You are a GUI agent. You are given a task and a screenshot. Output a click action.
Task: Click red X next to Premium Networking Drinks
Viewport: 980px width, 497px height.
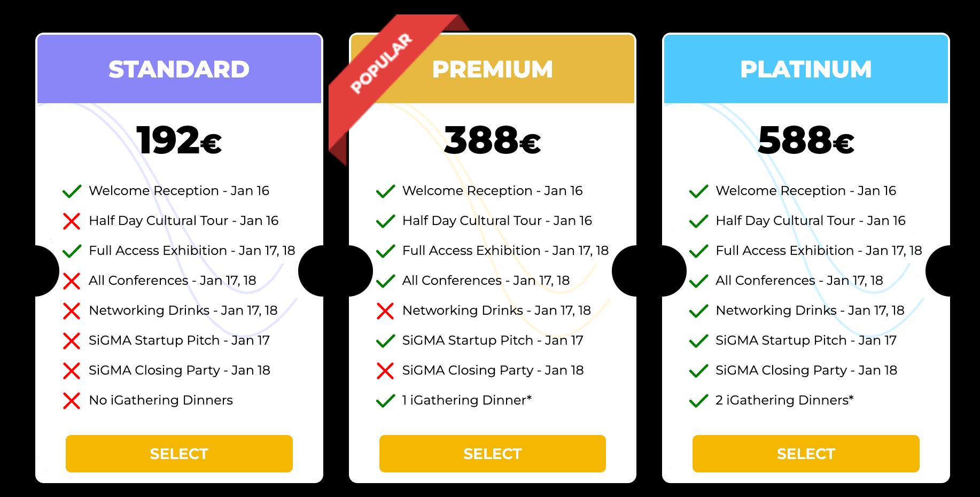tap(385, 311)
